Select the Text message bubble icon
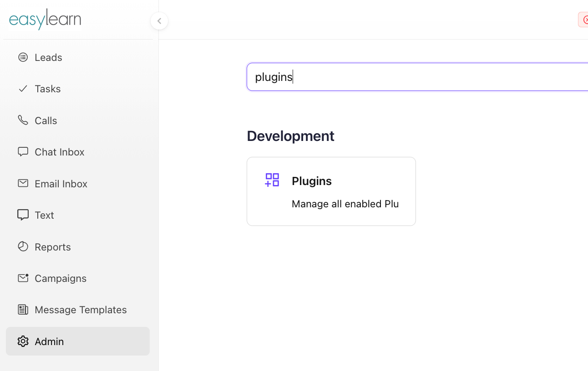 (23, 215)
